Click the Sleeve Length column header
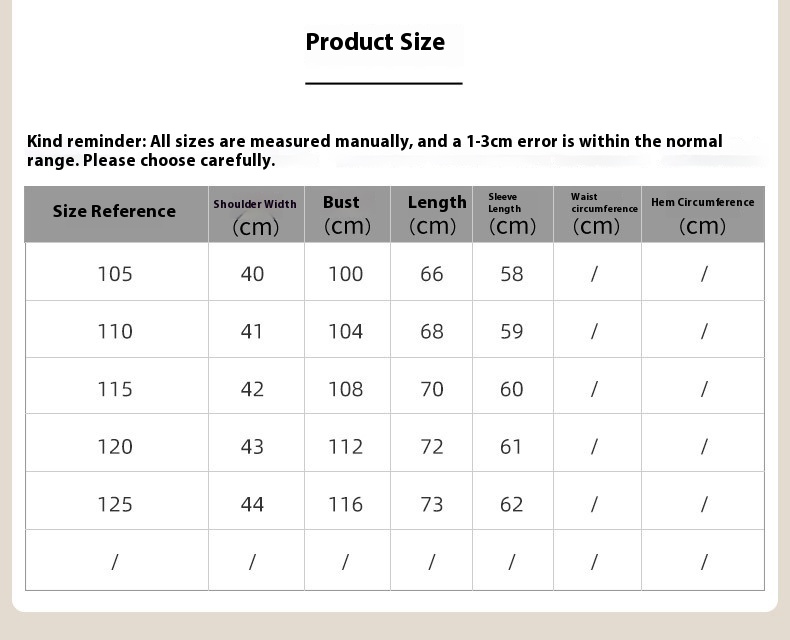 point(511,214)
